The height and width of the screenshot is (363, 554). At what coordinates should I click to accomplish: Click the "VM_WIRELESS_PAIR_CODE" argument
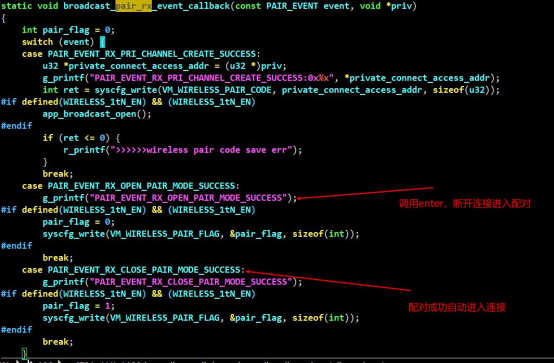coord(217,90)
